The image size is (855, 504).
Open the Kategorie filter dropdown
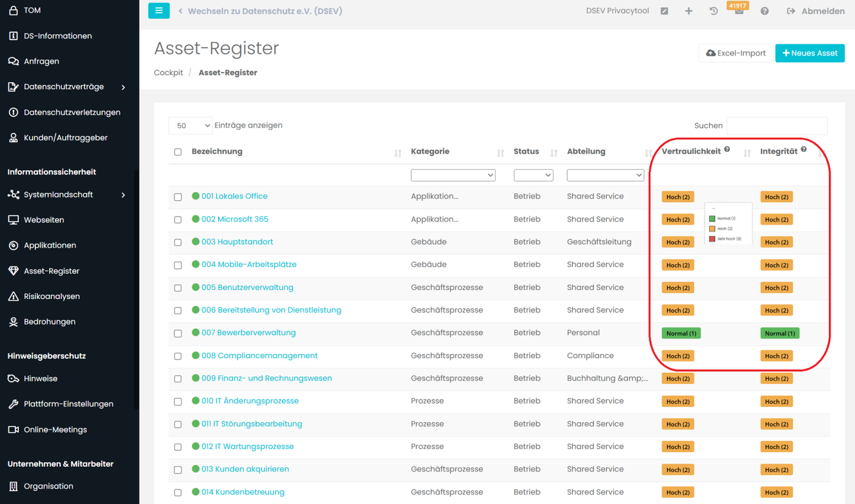point(453,175)
